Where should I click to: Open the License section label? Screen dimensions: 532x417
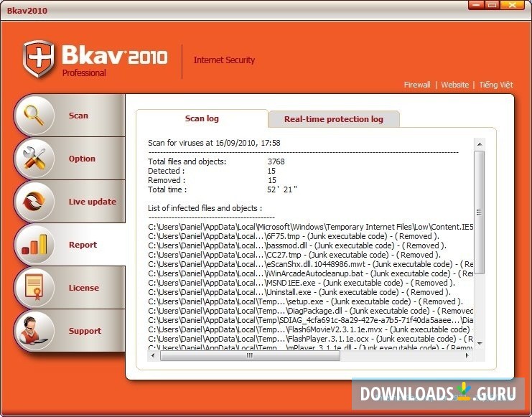point(84,288)
